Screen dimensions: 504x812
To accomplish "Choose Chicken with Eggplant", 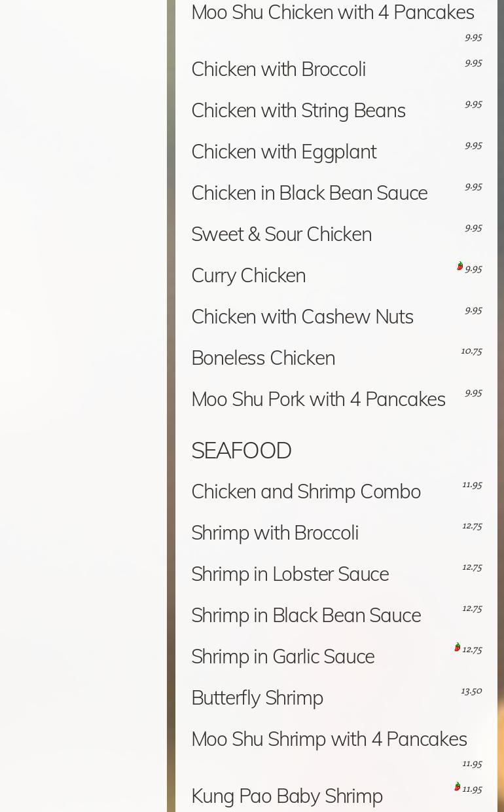I will (x=283, y=151).
